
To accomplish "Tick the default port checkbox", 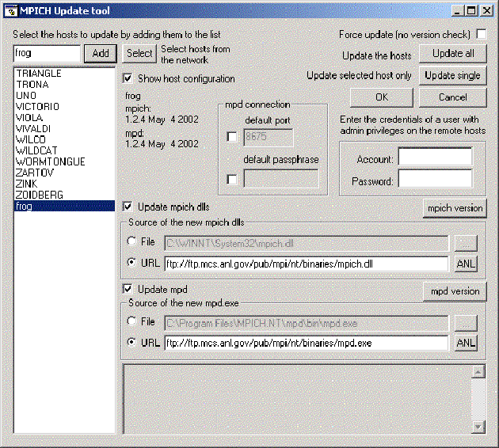I will pos(232,137).
